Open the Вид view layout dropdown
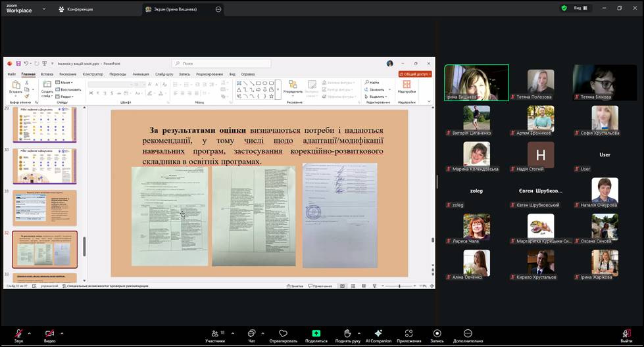The width and height of the screenshot is (644, 347). click(579, 9)
